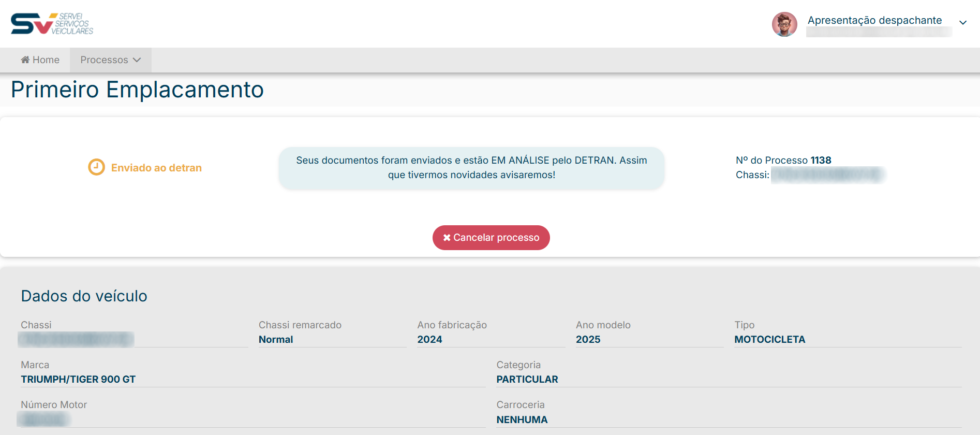
Task: Open the Processos dropdown menu
Action: pos(110,60)
